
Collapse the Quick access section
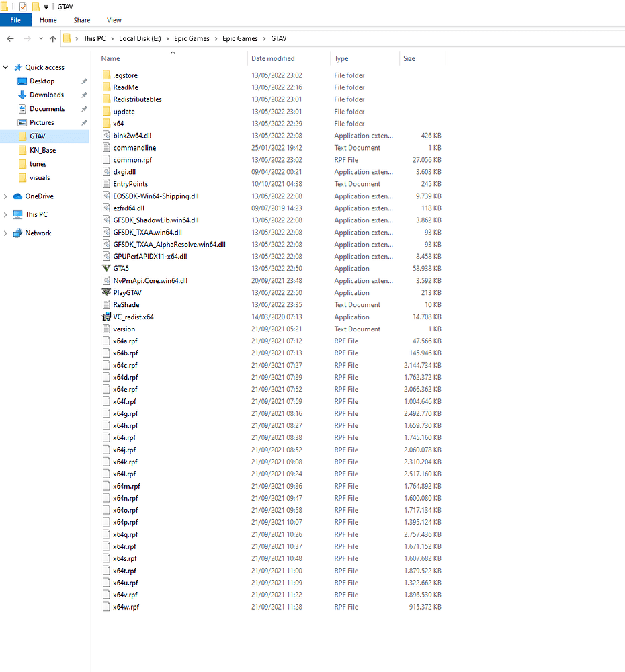coord(5,67)
